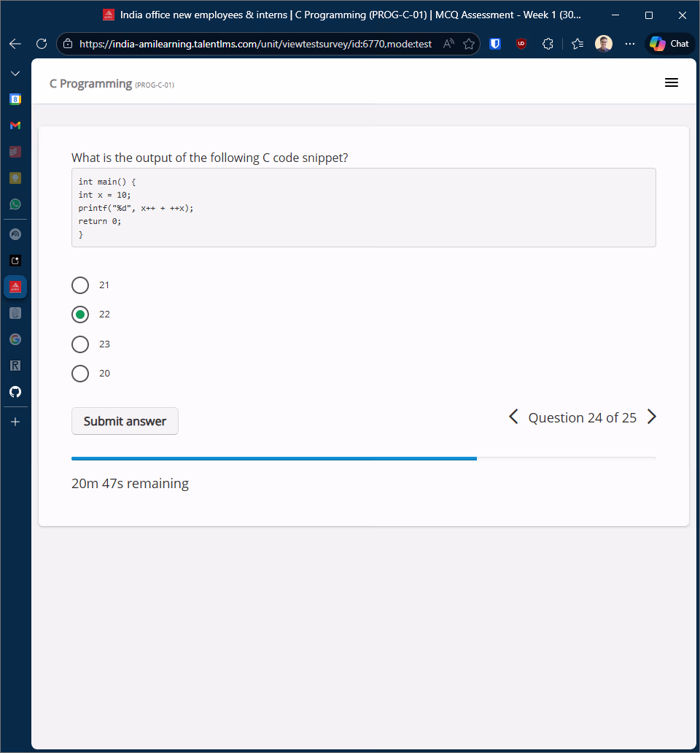
Task: Click the Bitwarden extension icon
Action: point(495,44)
